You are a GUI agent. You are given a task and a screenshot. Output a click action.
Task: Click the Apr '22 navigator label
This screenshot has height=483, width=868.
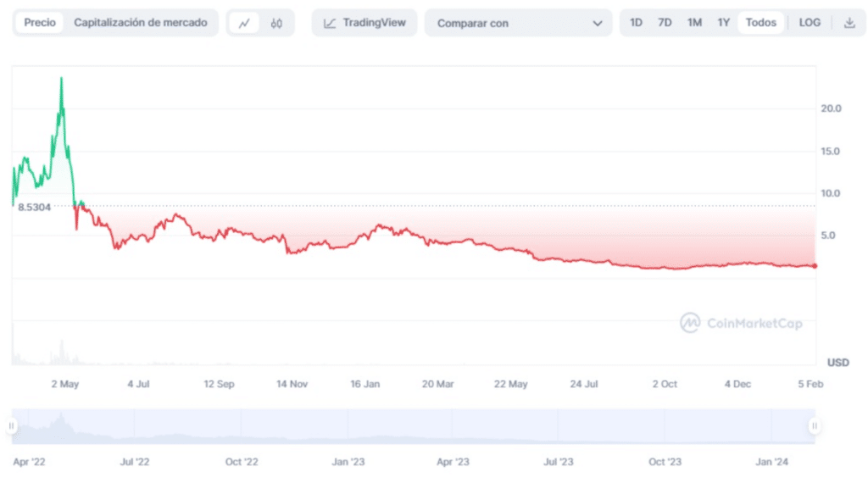(x=30, y=462)
